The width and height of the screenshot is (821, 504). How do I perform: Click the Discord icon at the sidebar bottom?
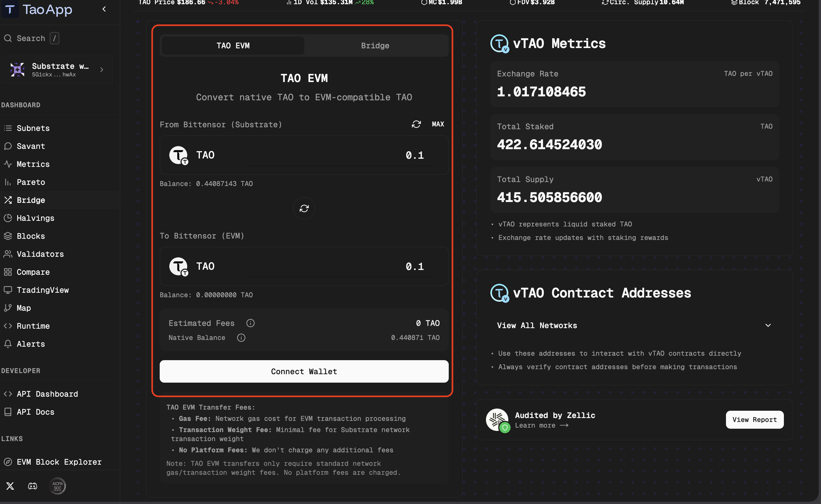coord(32,486)
